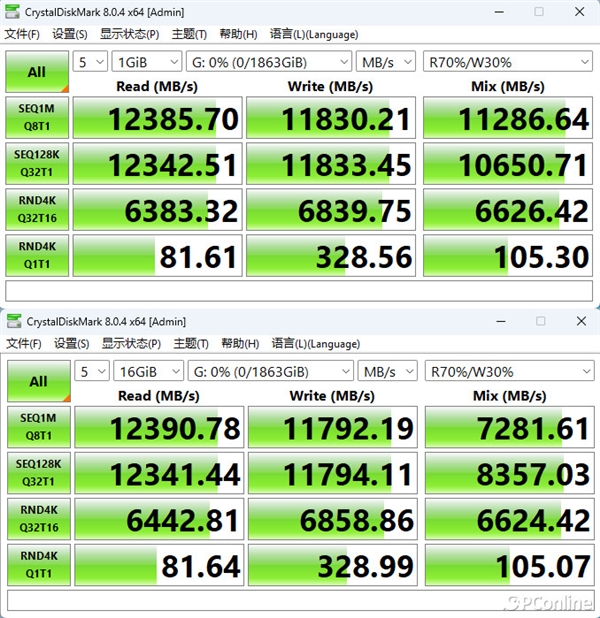The width and height of the screenshot is (600, 618).
Task: Click mix result 6626.42
Action: coord(508,210)
